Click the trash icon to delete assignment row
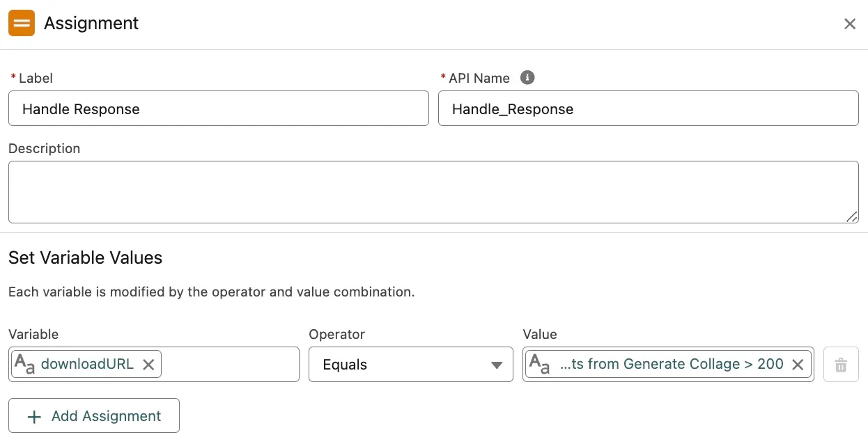This screenshot has height=444, width=868. tap(840, 365)
